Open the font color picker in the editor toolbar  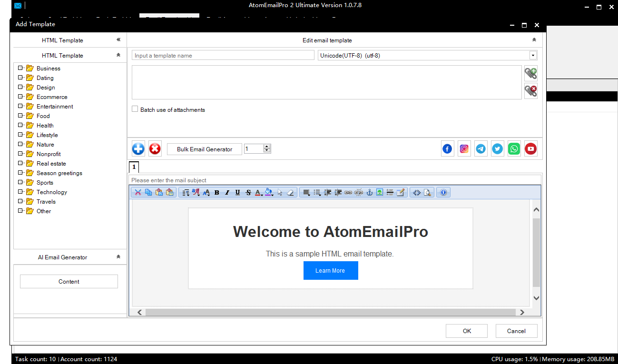click(x=259, y=192)
